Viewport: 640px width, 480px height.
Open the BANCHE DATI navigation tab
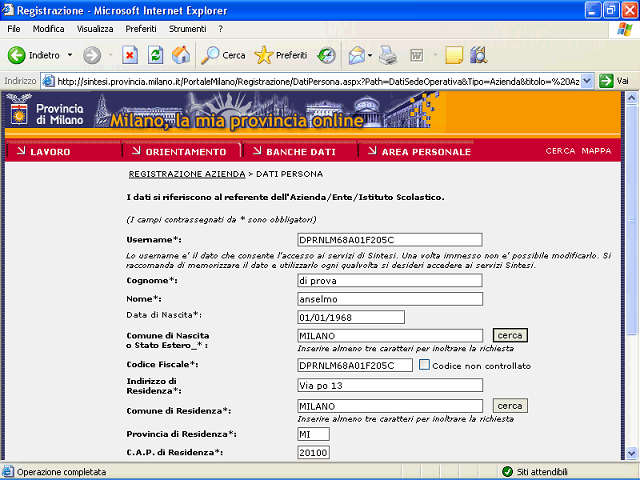click(294, 151)
